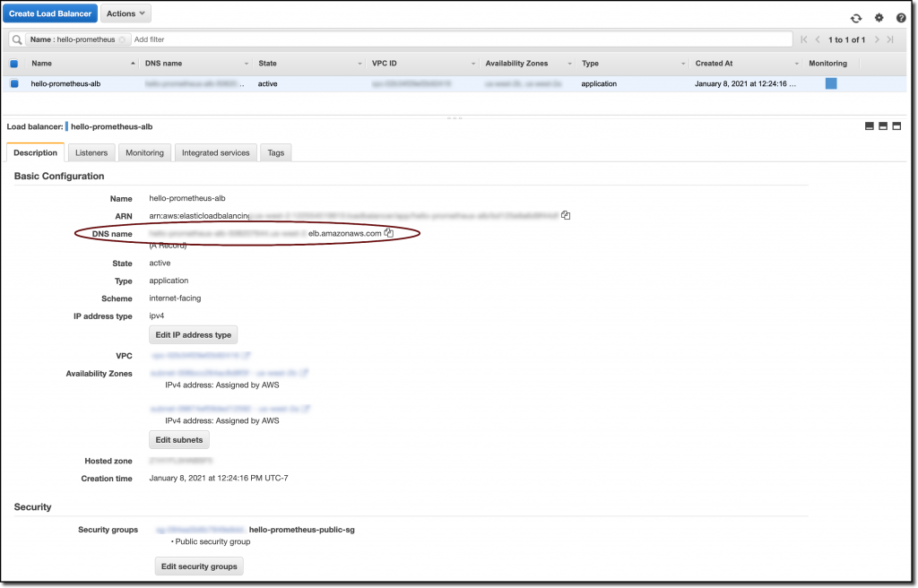Screen dimensions: 918x588
Task: Click the blue Monitoring bar for the load balancer
Action: coord(830,83)
